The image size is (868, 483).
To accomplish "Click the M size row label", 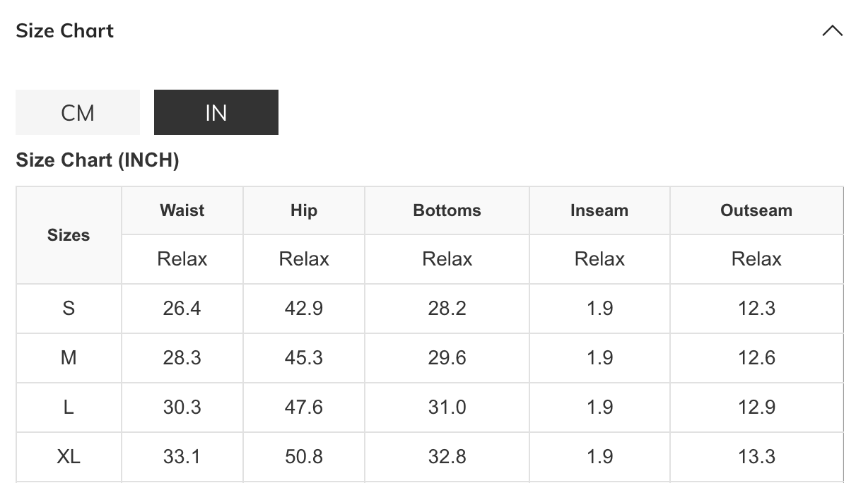I will pyautogui.click(x=69, y=358).
